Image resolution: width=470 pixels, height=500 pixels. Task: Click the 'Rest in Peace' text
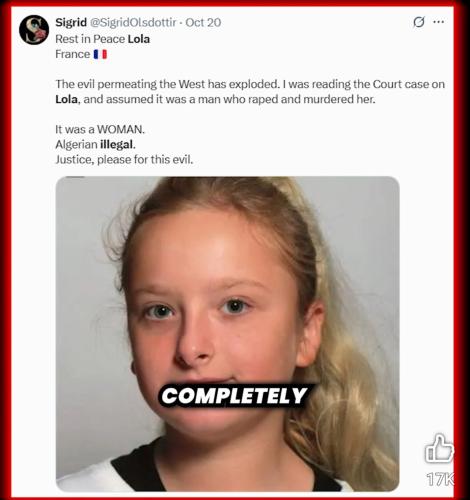[x=90, y=39]
